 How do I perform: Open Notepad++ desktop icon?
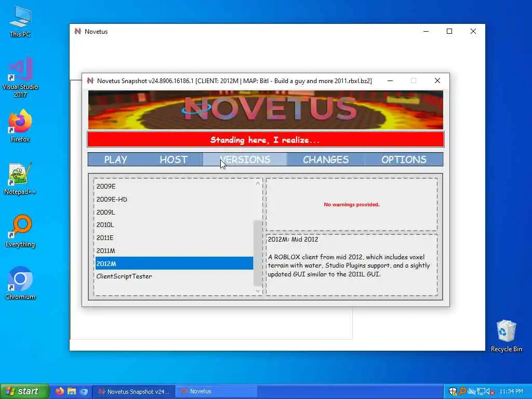(20, 179)
